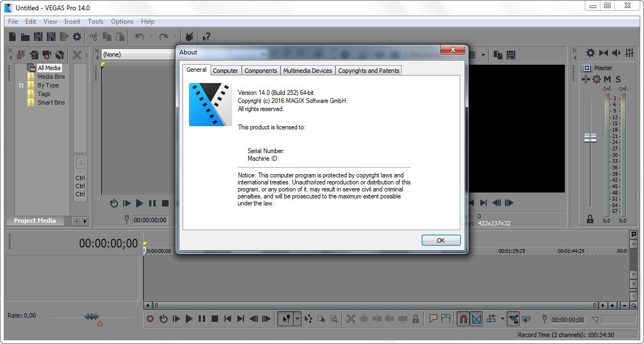Click Master FX icon next to Master label

point(587,68)
